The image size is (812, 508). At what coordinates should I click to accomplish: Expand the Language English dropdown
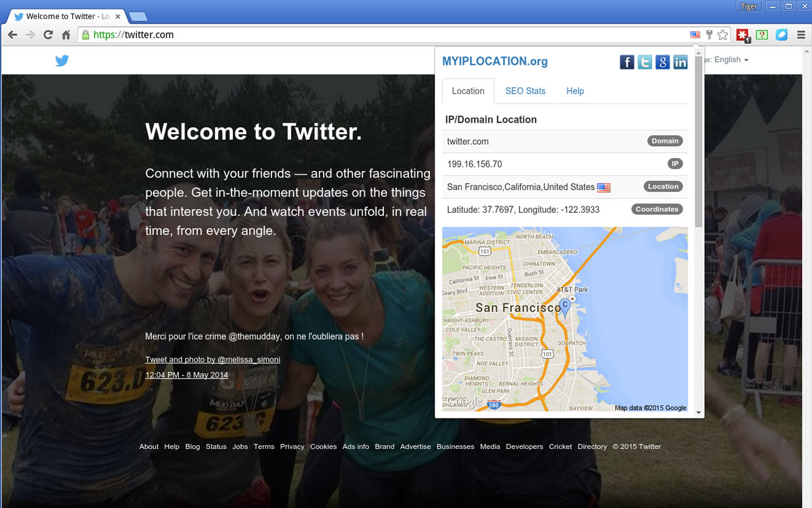[x=730, y=60]
